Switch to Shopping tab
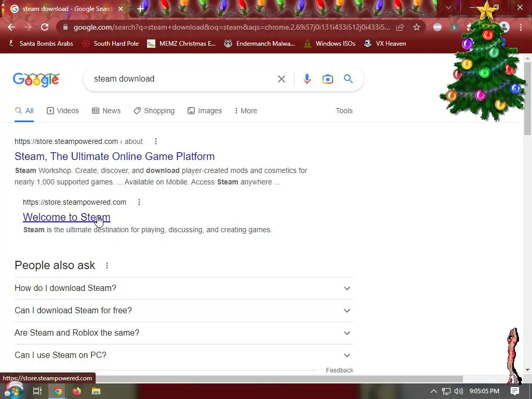The height and width of the screenshot is (399, 532). (154, 111)
